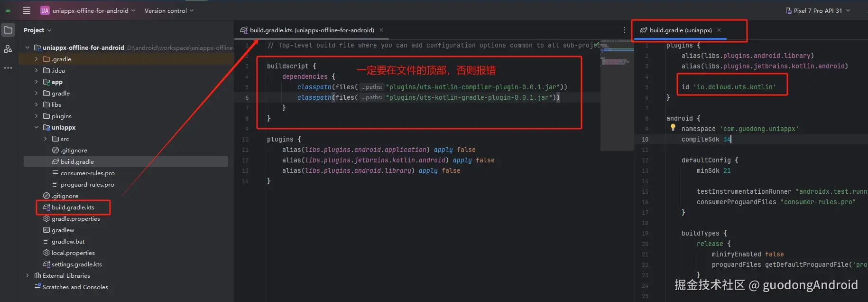Open the Version control dropdown

[169, 10]
